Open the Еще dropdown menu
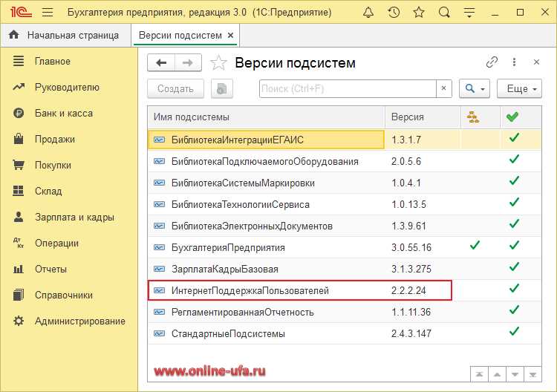This screenshot has width=557, height=392. click(519, 88)
